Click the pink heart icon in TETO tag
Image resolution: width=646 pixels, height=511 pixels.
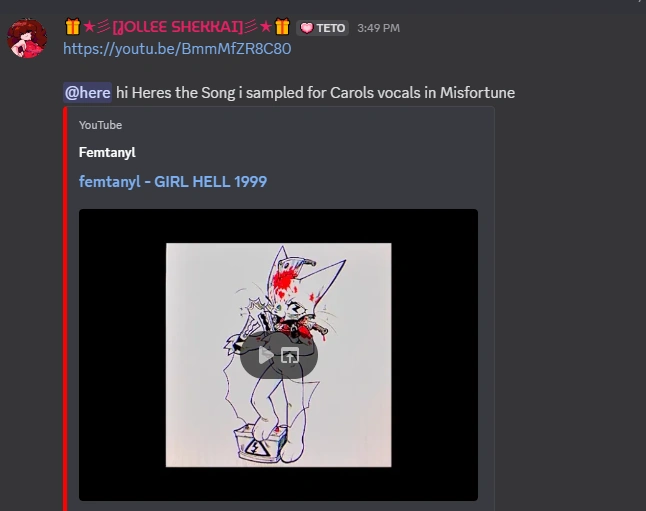pyautogui.click(x=307, y=28)
